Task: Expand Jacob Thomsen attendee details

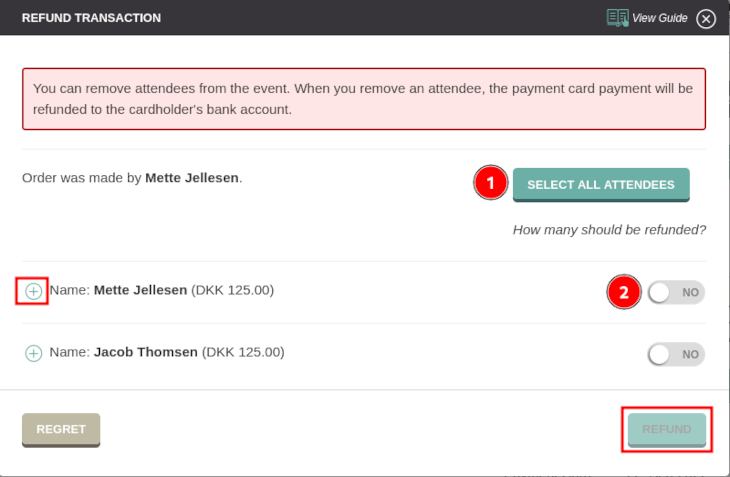Action: (x=33, y=353)
